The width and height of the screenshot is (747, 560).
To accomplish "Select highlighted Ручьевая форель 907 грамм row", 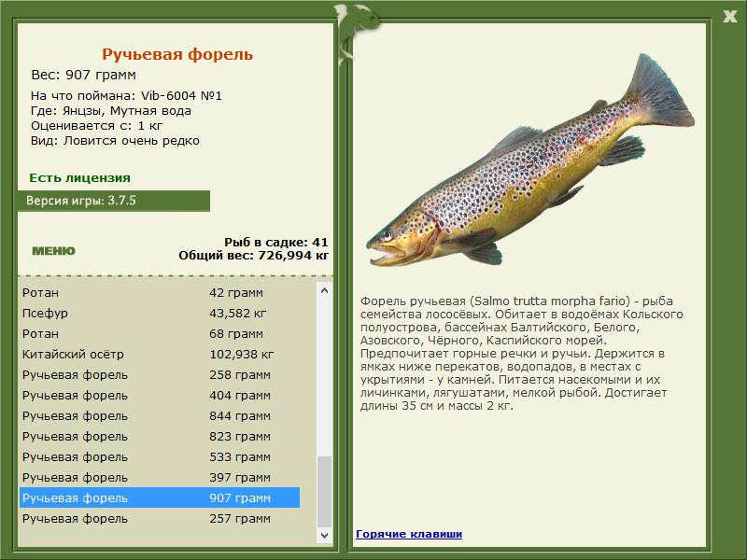I will [x=160, y=497].
